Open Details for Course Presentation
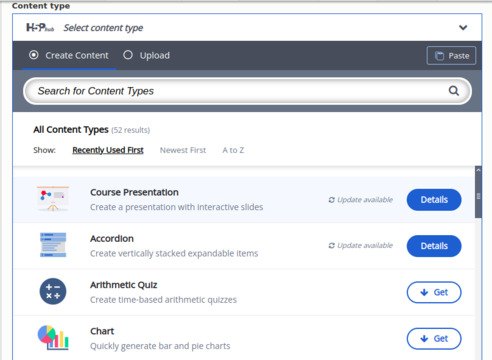 [434, 200]
